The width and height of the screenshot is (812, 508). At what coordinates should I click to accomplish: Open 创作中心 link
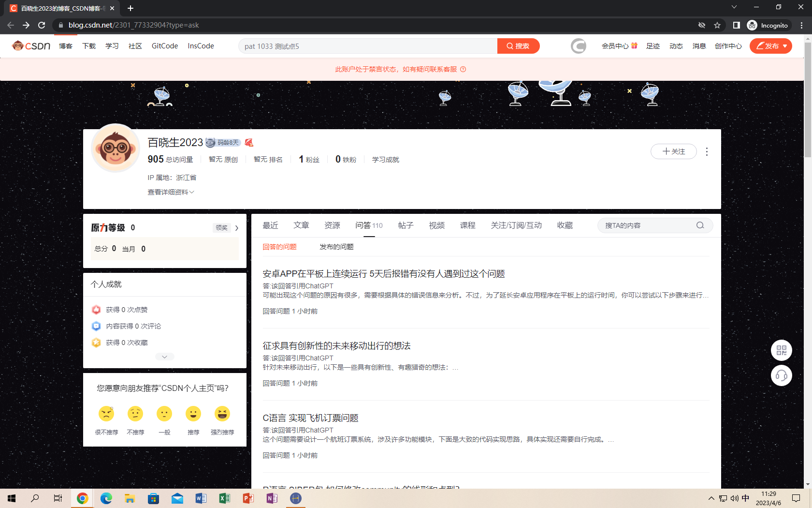[x=728, y=46]
